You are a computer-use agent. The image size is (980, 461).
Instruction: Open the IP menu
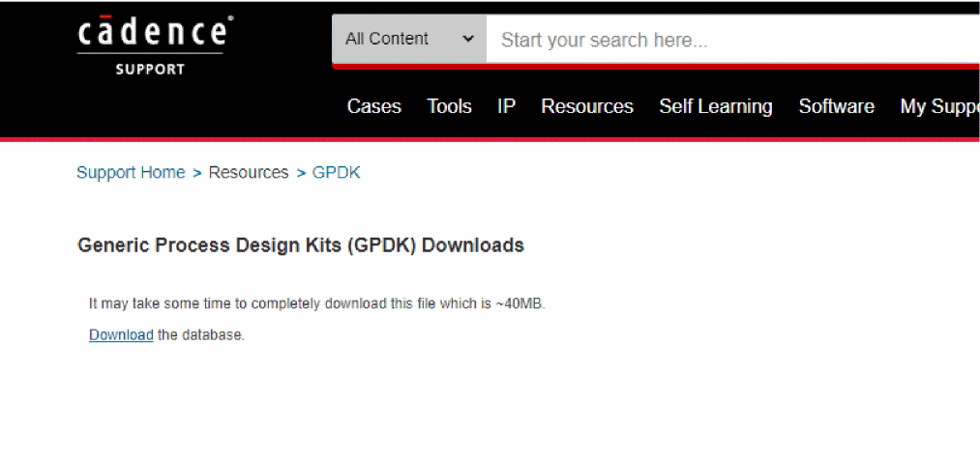pos(506,106)
